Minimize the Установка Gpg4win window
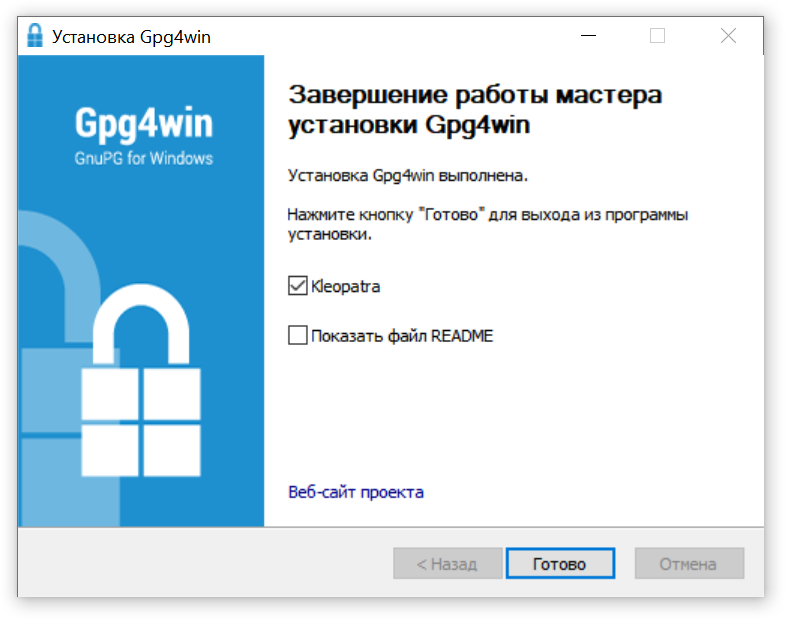 click(x=588, y=36)
